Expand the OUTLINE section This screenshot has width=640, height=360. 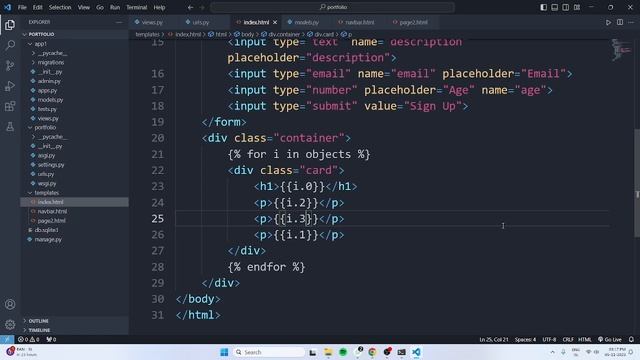tap(75, 321)
